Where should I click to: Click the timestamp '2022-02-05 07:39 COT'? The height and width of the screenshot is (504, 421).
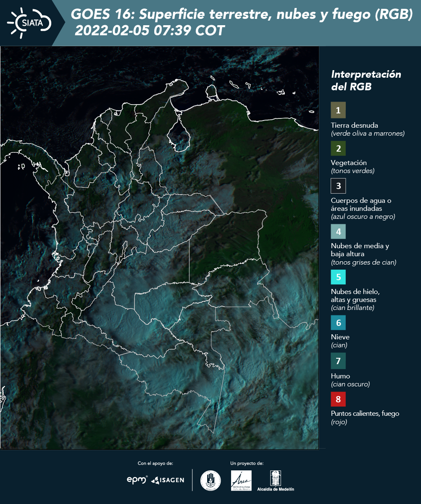click(150, 31)
